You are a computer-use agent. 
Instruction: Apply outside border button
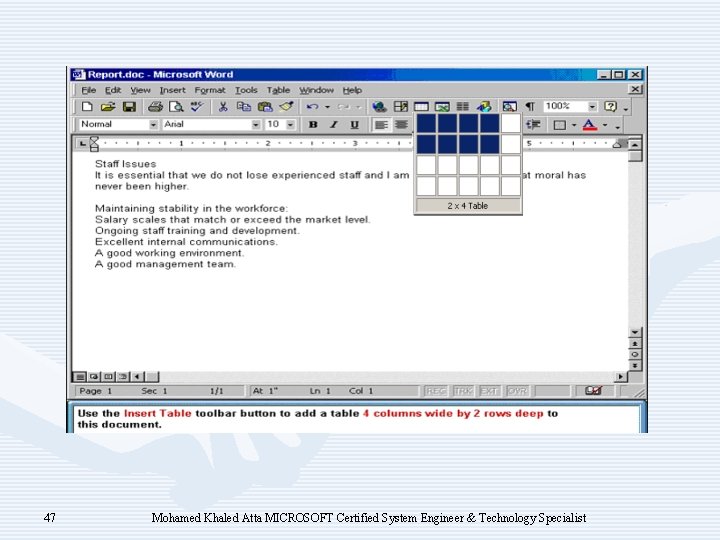tap(559, 125)
